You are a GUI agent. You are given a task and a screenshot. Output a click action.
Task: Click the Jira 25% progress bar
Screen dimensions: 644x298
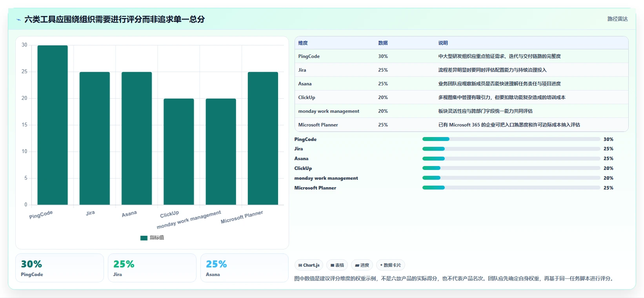(x=511, y=149)
